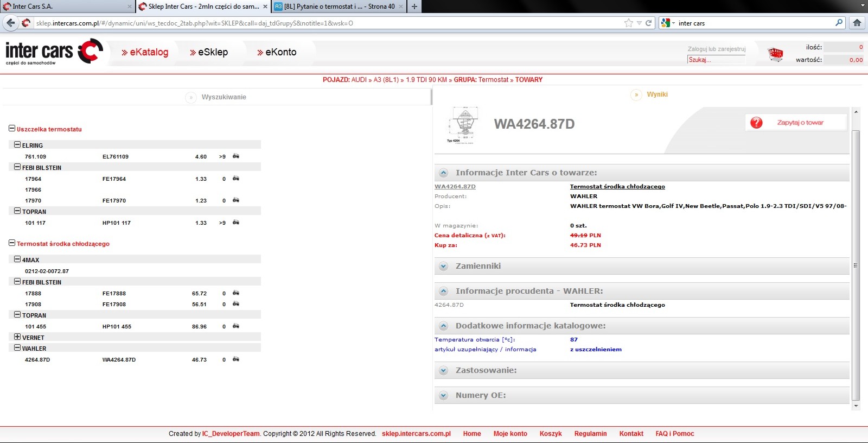Click the red question mark icon

(x=756, y=123)
